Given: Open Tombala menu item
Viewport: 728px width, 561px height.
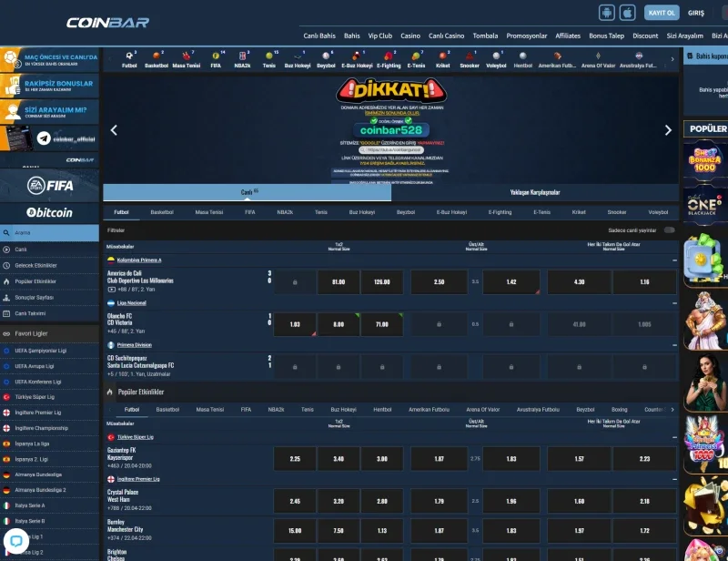Looking at the screenshot, I should click(485, 36).
